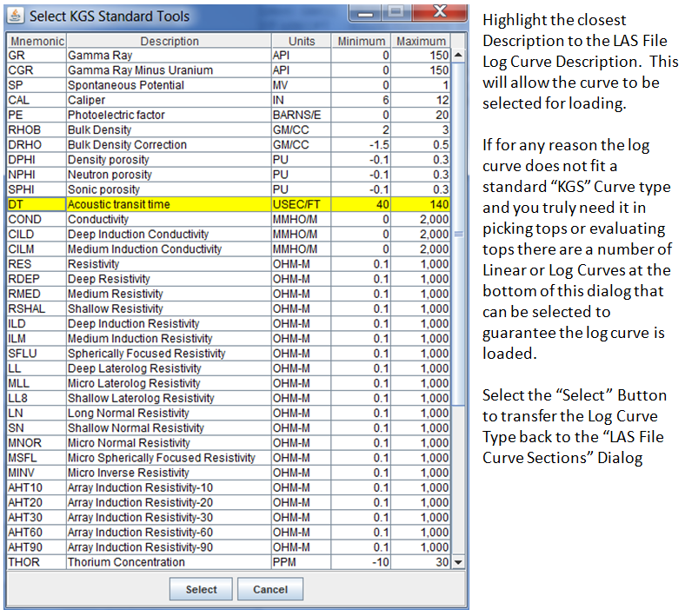The height and width of the screenshot is (616, 685).
Task: Select the Array Induction Resistivity-90 row
Action: [x=229, y=547]
